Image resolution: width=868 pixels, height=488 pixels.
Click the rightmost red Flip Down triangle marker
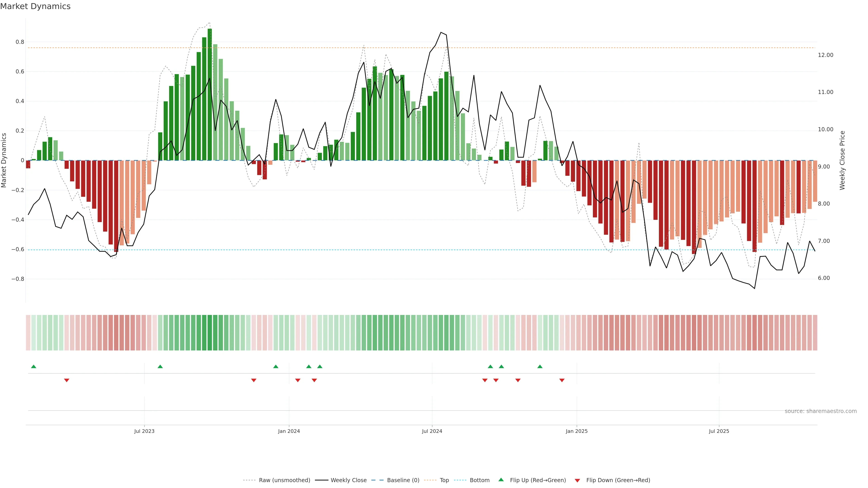[562, 380]
